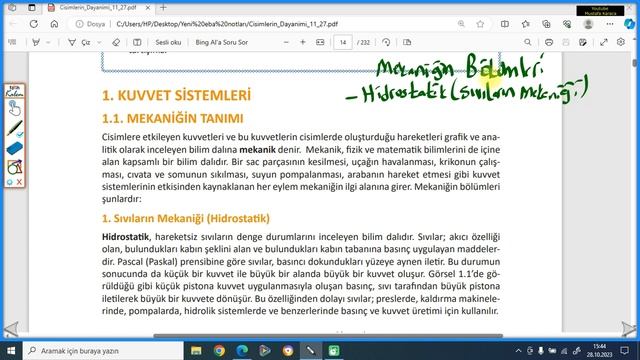View Dosya site information
Image resolution: width=640 pixels, height=360 pixels.
[90, 24]
